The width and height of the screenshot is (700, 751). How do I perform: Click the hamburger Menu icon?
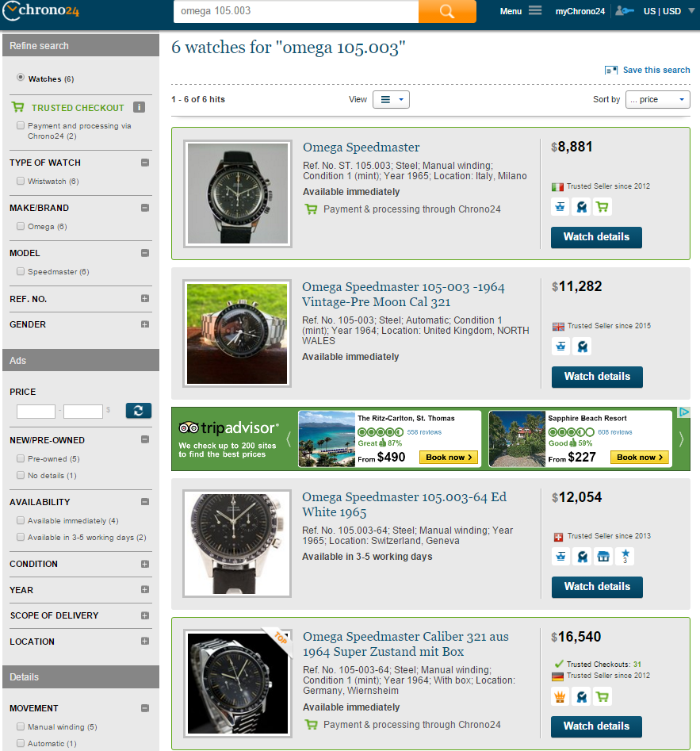[x=535, y=11]
